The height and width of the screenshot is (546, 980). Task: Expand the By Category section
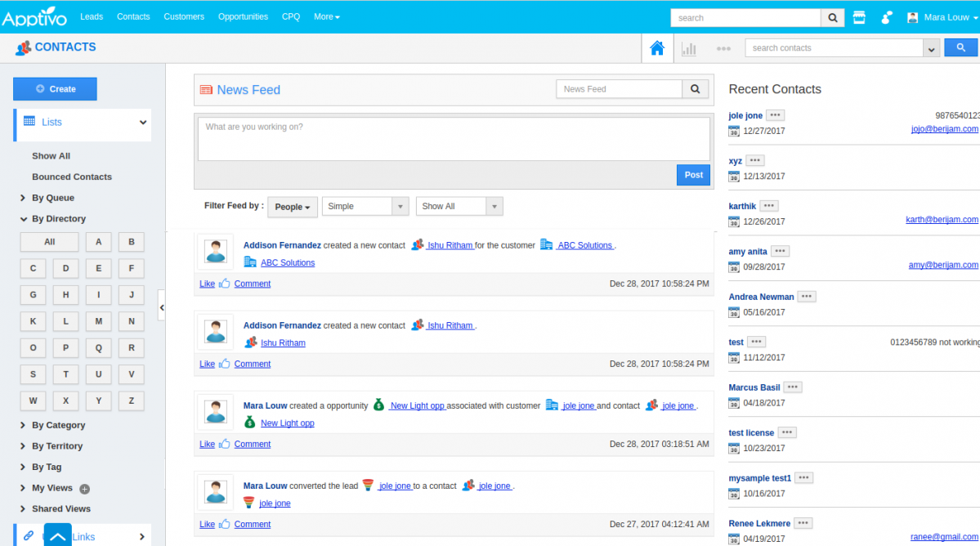(23, 425)
